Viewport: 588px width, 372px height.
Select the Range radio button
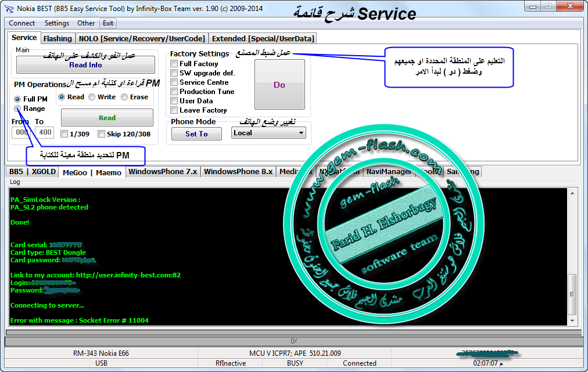point(17,109)
